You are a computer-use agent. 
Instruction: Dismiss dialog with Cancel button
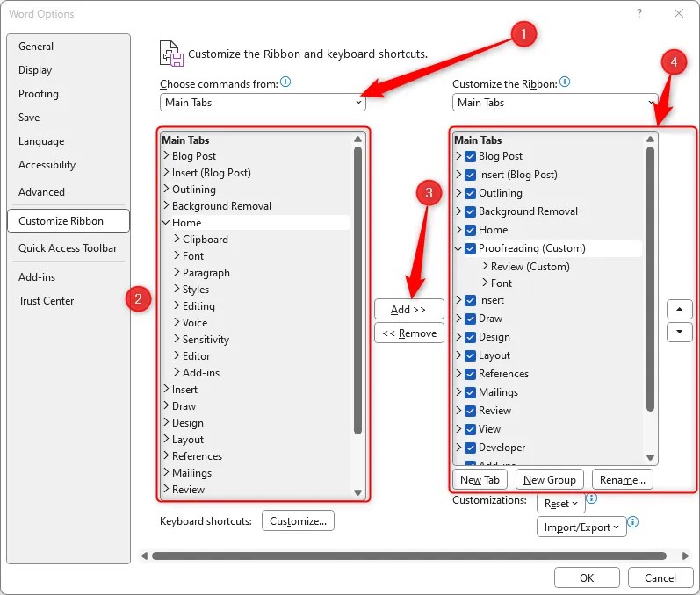[660, 578]
